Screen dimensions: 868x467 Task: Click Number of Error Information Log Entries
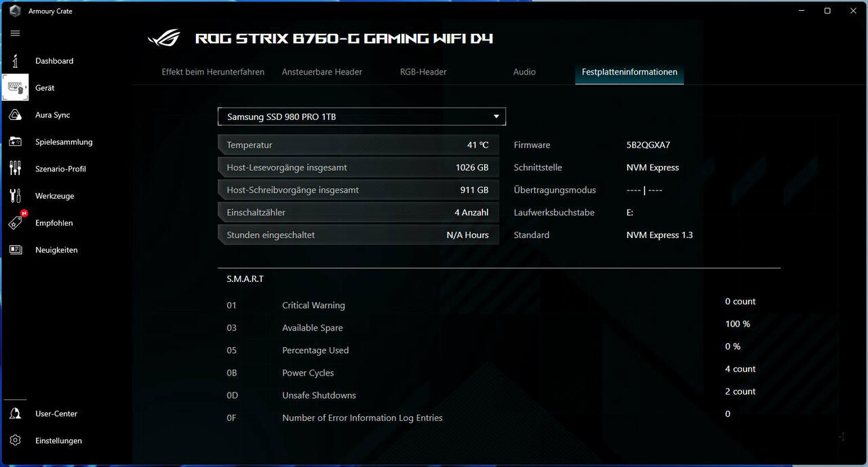point(362,418)
